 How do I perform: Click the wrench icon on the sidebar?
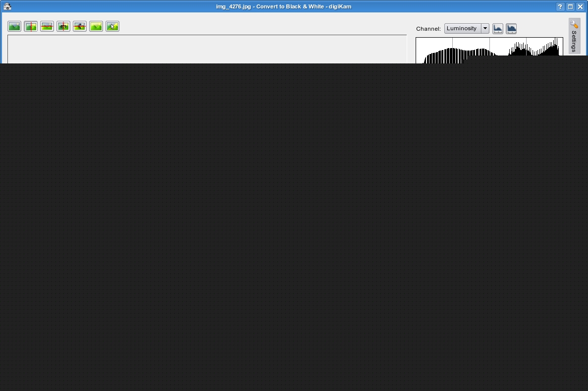574,24
